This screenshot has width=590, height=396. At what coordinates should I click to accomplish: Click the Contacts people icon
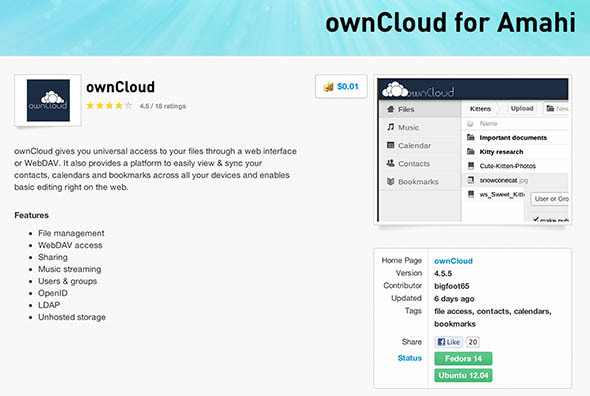point(391,163)
